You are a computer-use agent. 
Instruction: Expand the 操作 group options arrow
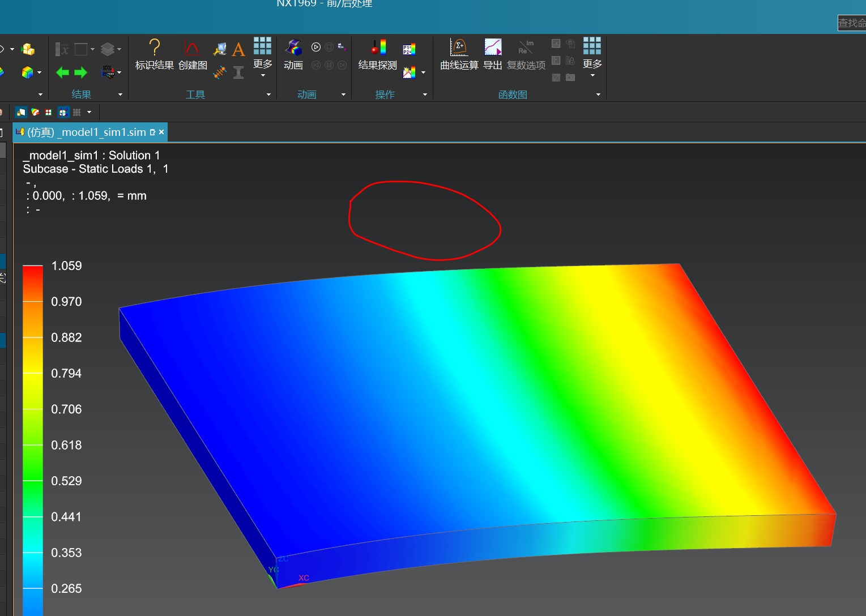coord(425,95)
